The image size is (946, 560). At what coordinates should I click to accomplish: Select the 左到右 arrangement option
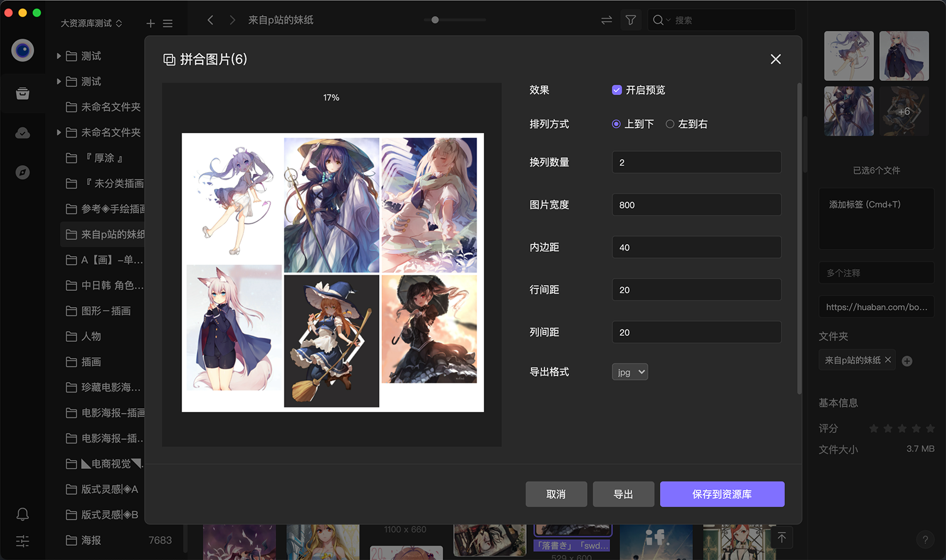pyautogui.click(x=670, y=124)
